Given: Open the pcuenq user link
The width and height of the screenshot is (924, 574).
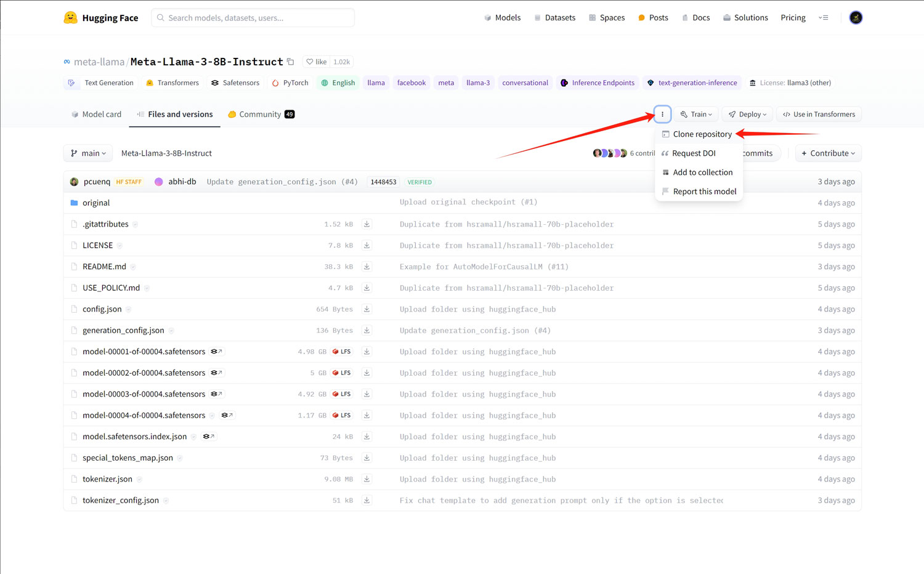Looking at the screenshot, I should (97, 182).
